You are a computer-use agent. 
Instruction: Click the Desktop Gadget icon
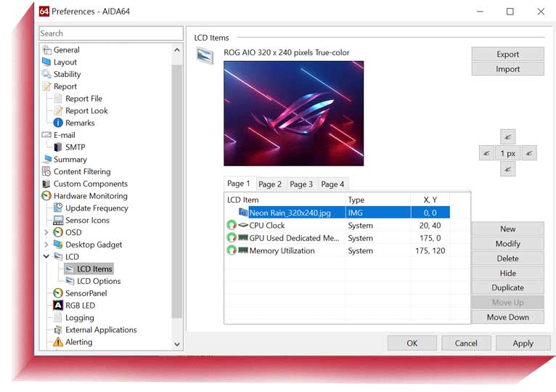(58, 244)
